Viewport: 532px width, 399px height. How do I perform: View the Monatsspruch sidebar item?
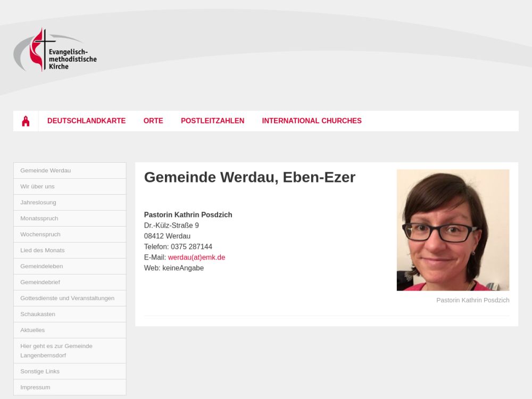pyautogui.click(x=70, y=218)
